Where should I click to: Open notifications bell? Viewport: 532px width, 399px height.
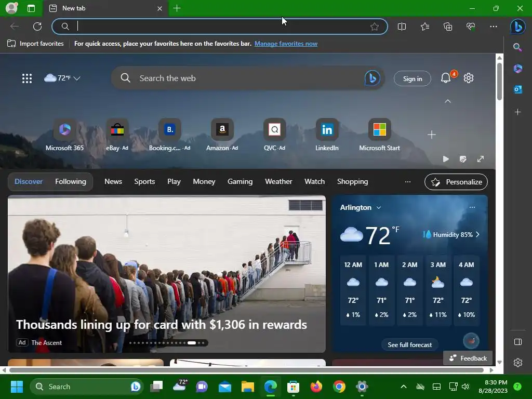446,78
